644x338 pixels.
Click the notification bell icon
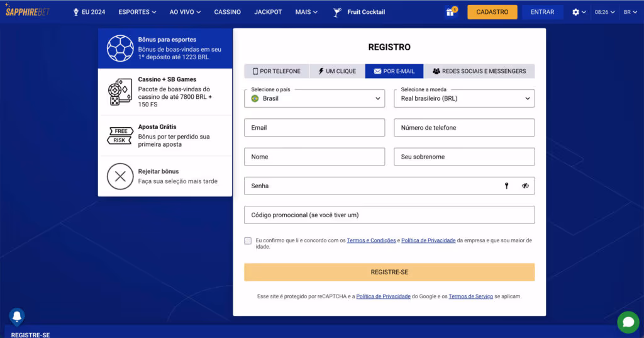pos(16,316)
